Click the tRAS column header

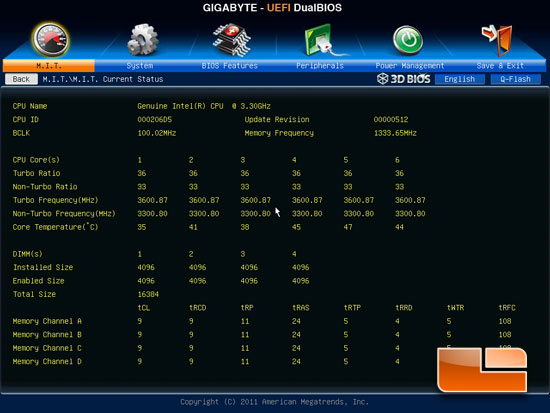coord(301,308)
